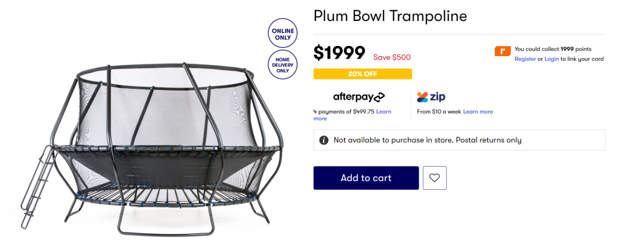Screen dimensions: 644x252
Task: Click the Online Only badge
Action: [283, 33]
